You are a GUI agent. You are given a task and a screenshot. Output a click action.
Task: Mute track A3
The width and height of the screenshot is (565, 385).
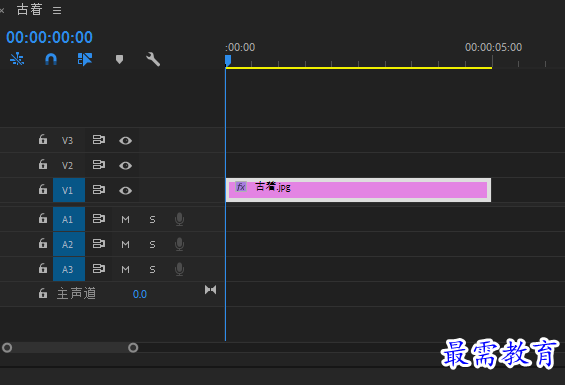[125, 269]
